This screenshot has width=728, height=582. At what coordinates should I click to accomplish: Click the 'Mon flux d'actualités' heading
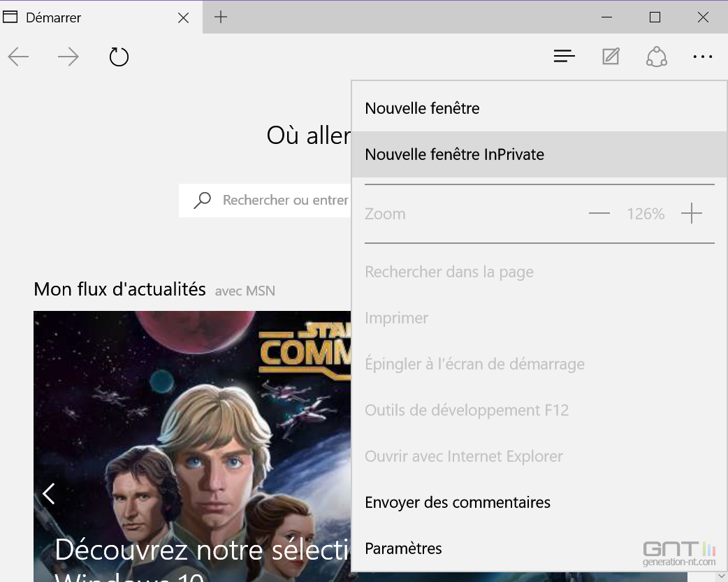point(119,289)
